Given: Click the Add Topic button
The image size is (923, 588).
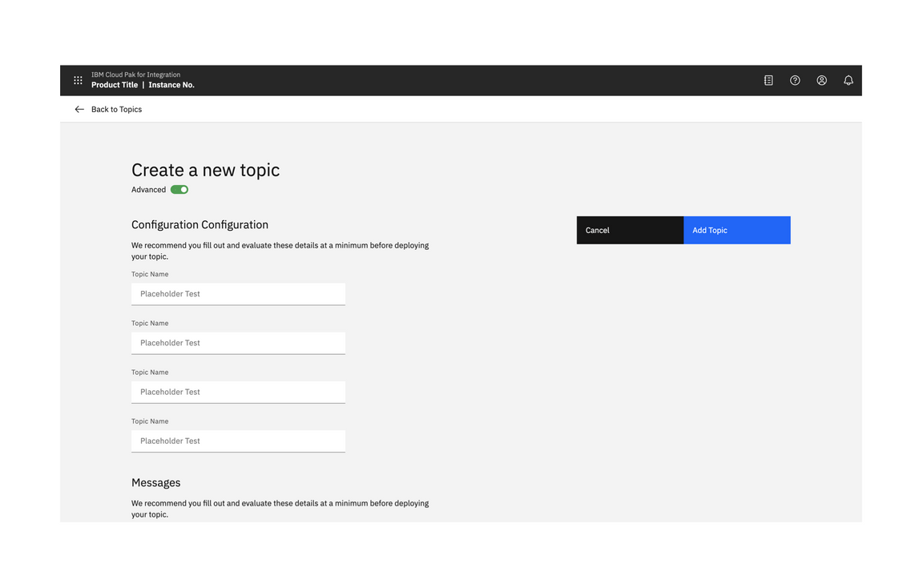Looking at the screenshot, I should pos(736,230).
